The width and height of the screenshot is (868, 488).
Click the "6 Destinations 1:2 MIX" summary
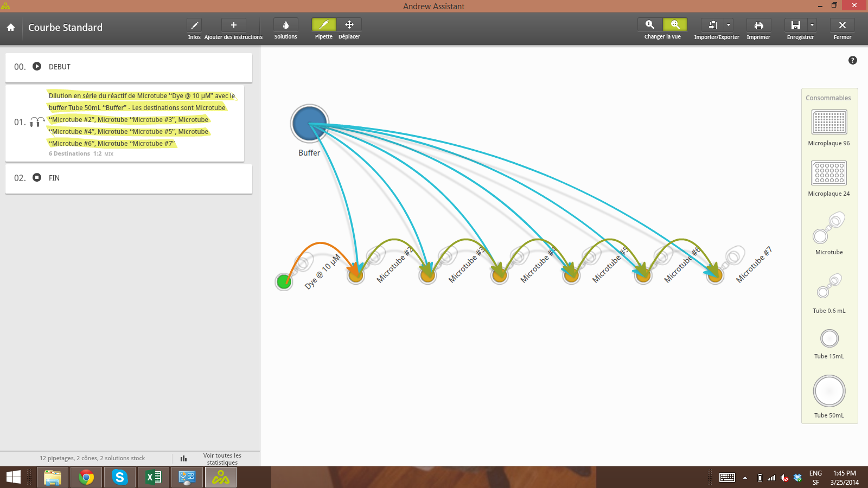[81, 154]
